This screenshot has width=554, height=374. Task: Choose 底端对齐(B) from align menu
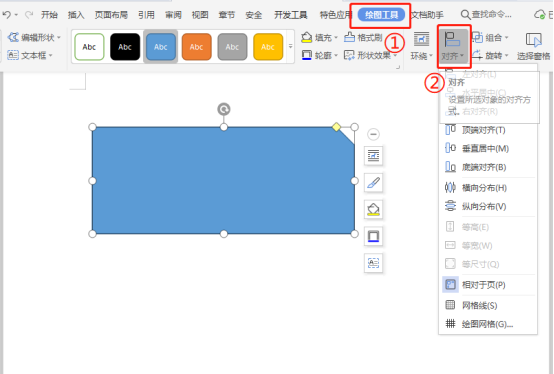click(x=488, y=167)
